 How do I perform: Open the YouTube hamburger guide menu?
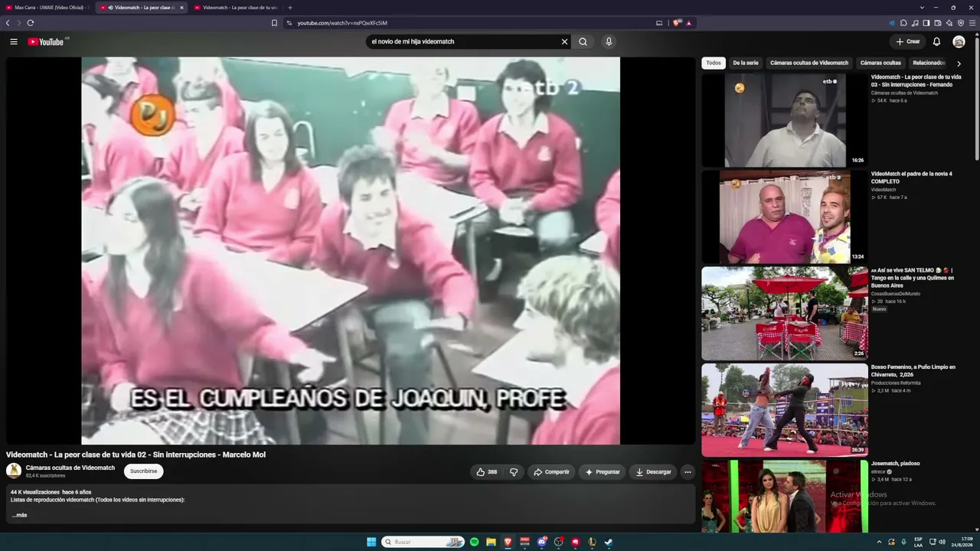[x=14, y=41]
